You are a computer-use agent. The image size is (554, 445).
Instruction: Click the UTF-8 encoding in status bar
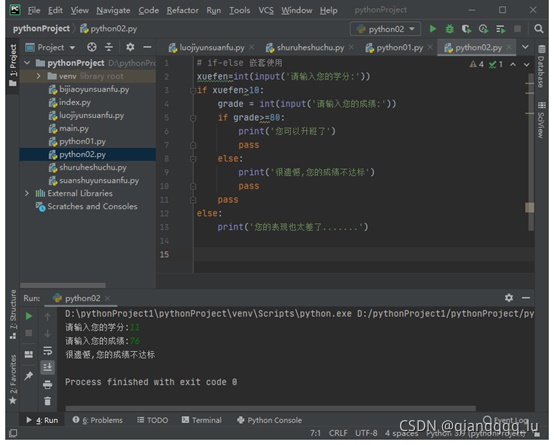[366, 433]
